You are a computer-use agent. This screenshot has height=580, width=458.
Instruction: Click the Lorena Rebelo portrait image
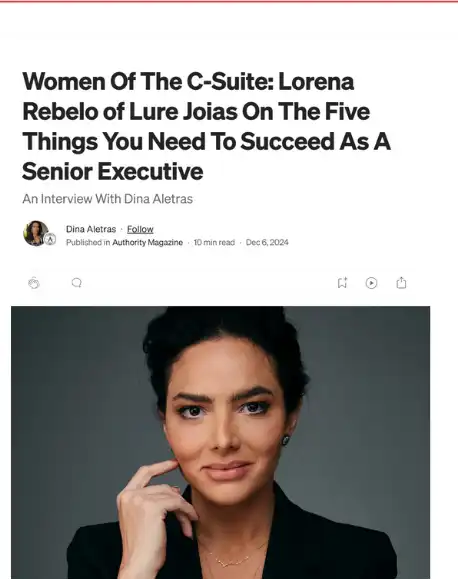(x=220, y=442)
